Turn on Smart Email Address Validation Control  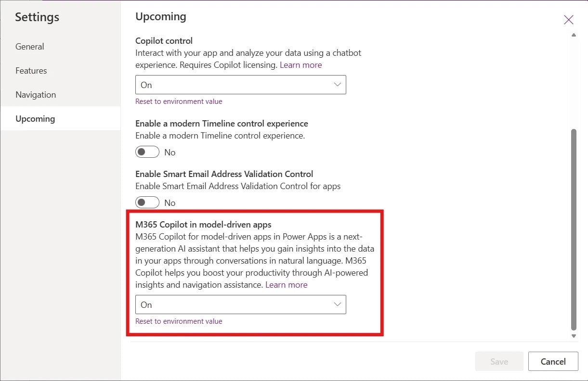pos(147,202)
